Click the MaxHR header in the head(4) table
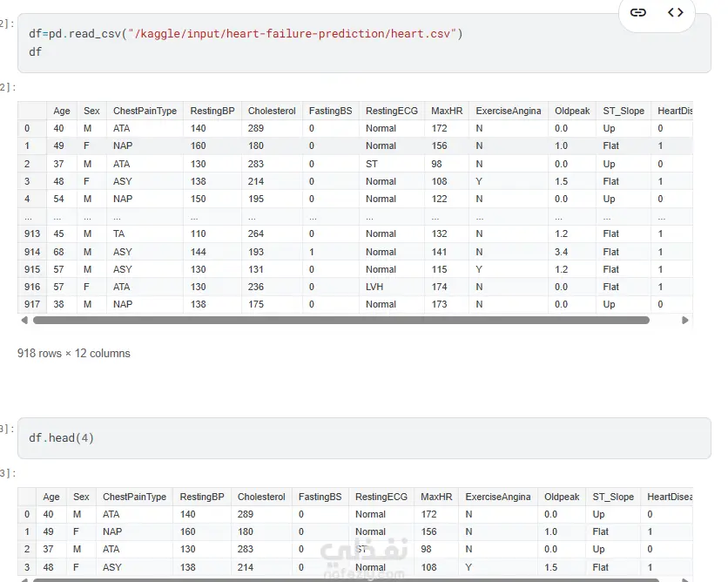The width and height of the screenshot is (728, 582). [x=436, y=497]
